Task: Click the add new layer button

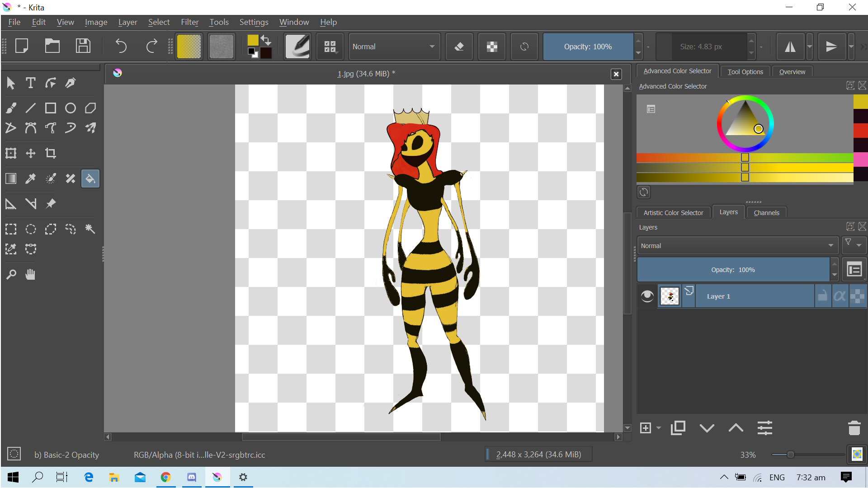Action: [646, 428]
